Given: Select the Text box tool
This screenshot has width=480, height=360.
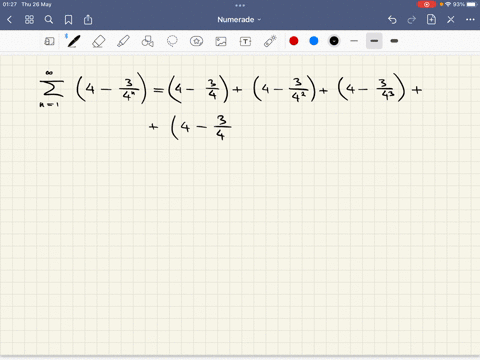Looking at the screenshot, I should pyautogui.click(x=245, y=41).
